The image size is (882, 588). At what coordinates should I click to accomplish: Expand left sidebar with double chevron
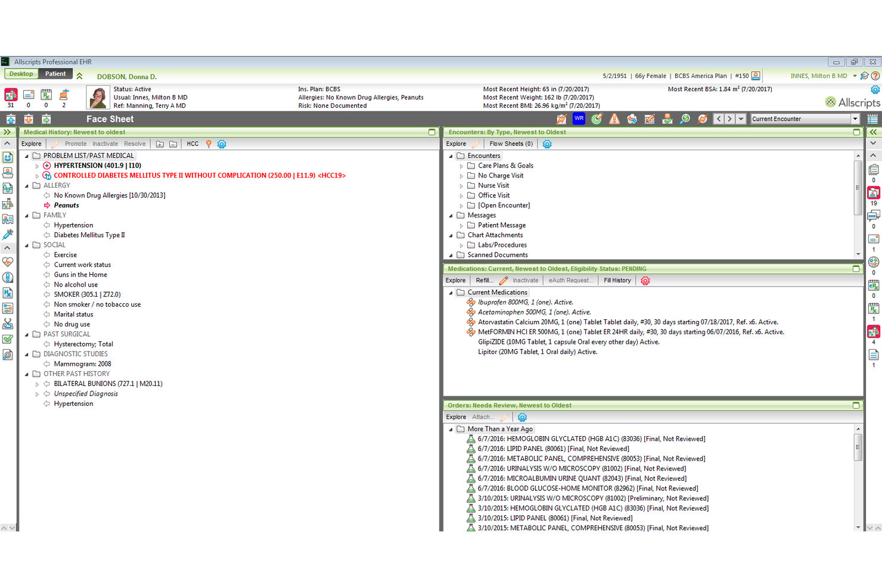pyautogui.click(x=7, y=132)
